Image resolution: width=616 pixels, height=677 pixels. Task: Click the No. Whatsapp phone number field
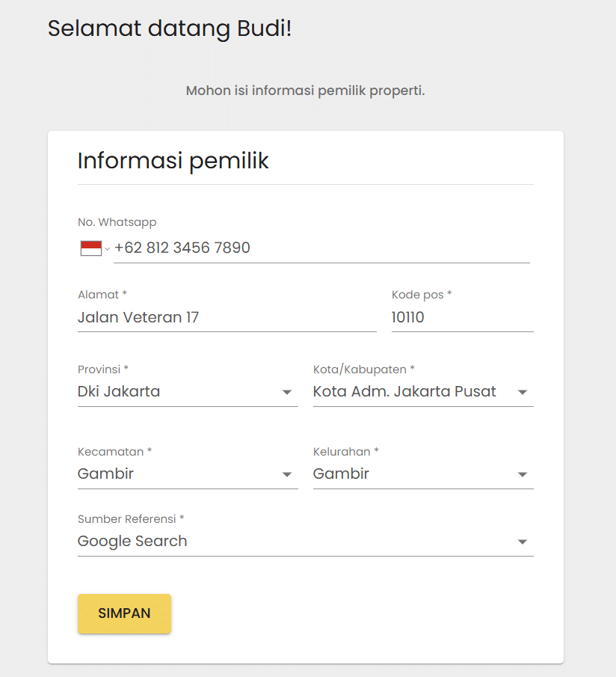(224, 248)
